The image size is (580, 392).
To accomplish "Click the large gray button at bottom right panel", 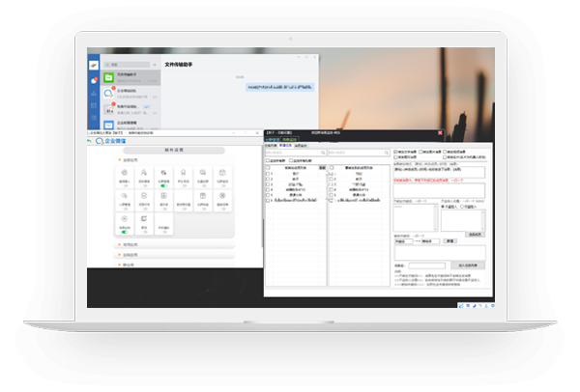I will [x=468, y=266].
